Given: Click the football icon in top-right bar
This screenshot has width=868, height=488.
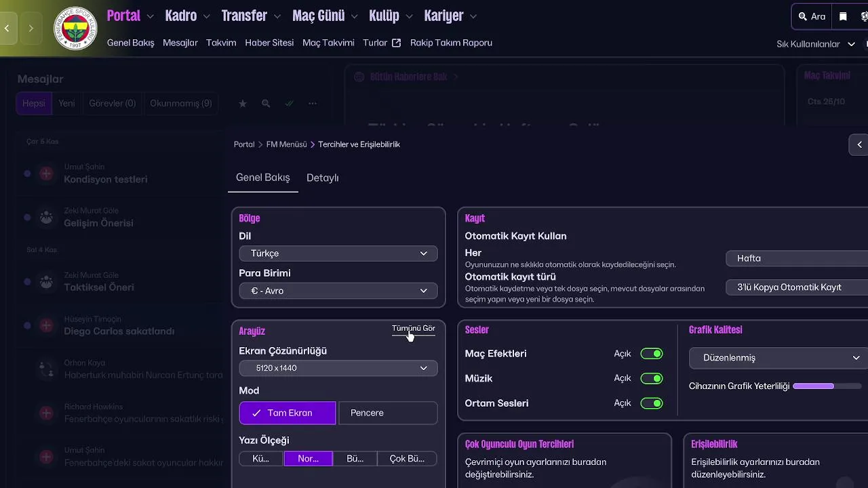Looking at the screenshot, I should point(864,16).
